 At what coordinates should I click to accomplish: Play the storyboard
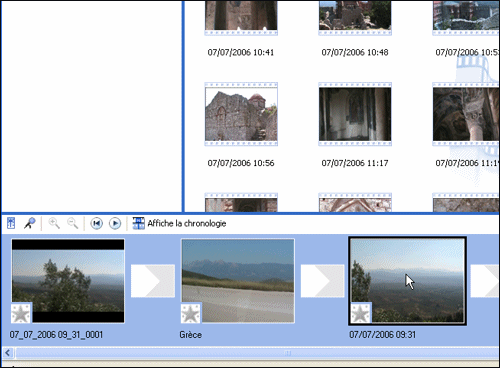tap(115, 223)
